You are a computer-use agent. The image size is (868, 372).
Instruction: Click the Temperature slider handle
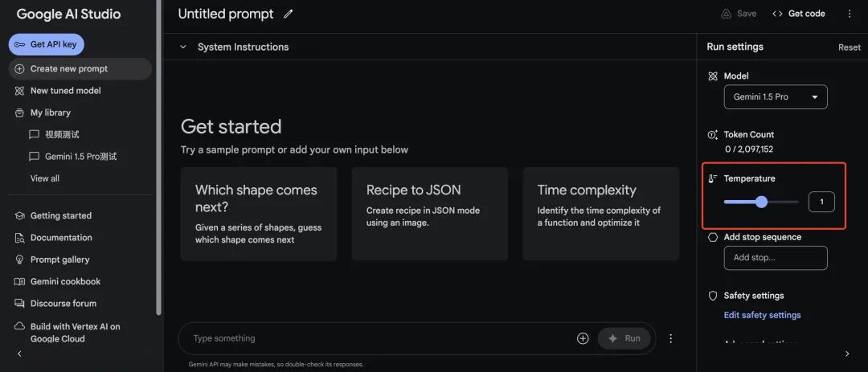pos(762,202)
